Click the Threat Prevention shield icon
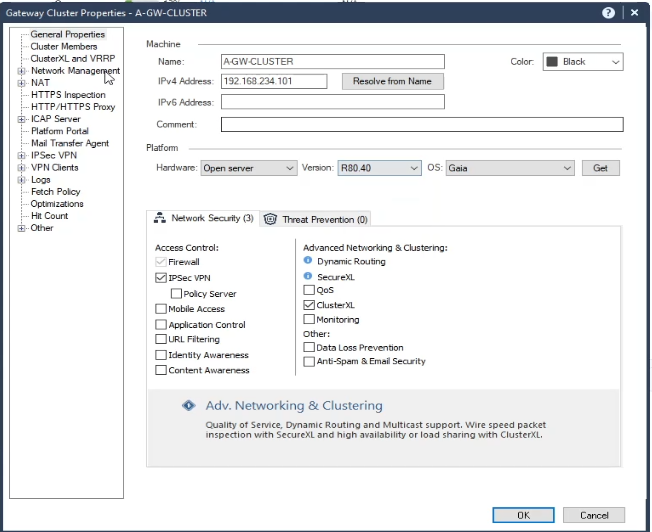This screenshot has width=652, height=532. 270,219
